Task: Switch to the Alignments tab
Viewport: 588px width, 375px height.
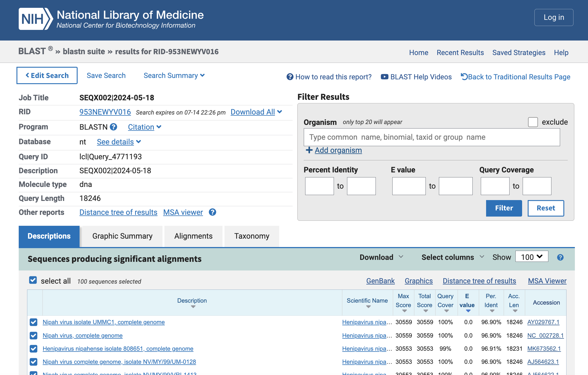Action: (193, 236)
